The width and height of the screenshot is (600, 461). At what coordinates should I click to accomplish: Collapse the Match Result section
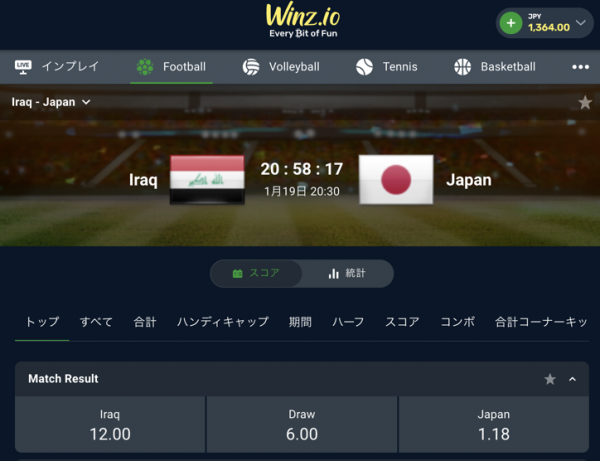coord(572,379)
